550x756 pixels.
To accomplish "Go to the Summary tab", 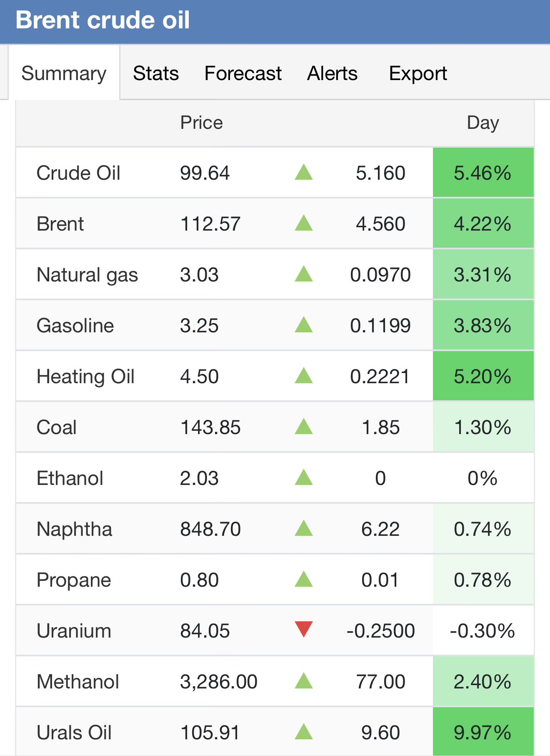I will [64, 73].
